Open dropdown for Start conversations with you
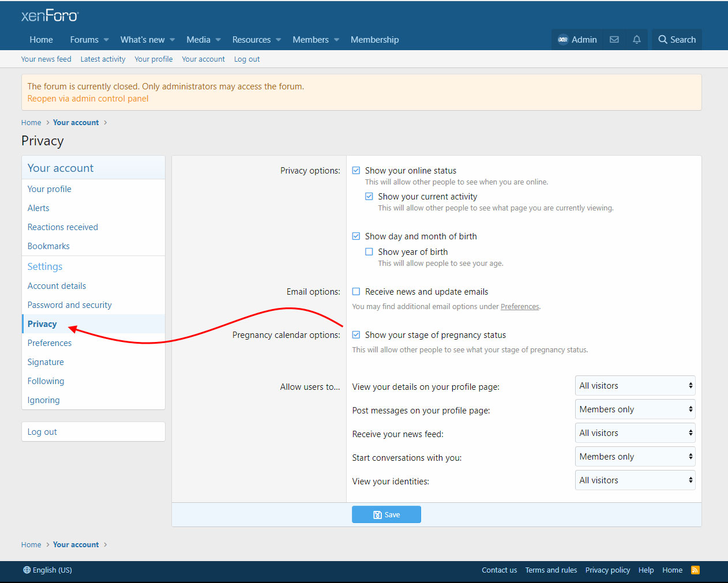Image resolution: width=728 pixels, height=583 pixels. [635, 457]
